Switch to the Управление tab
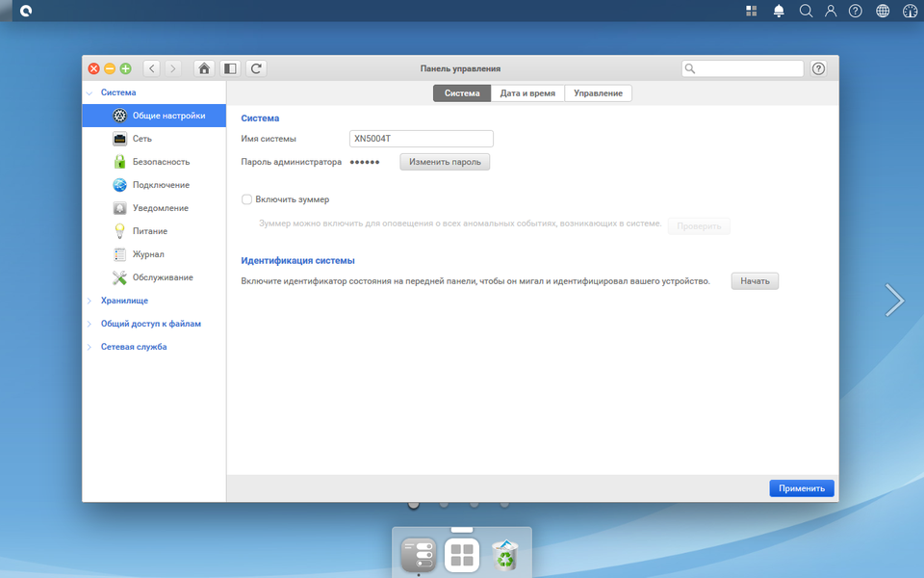 coord(598,93)
